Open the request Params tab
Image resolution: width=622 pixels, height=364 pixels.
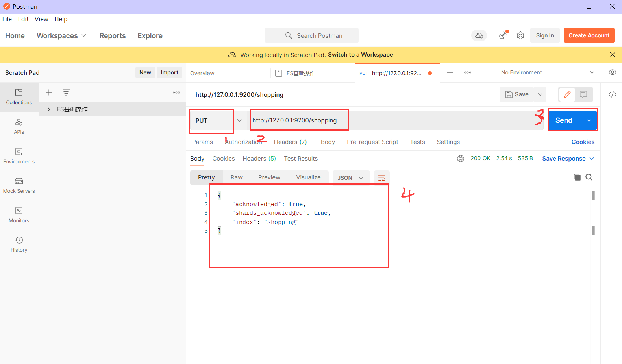pos(202,142)
